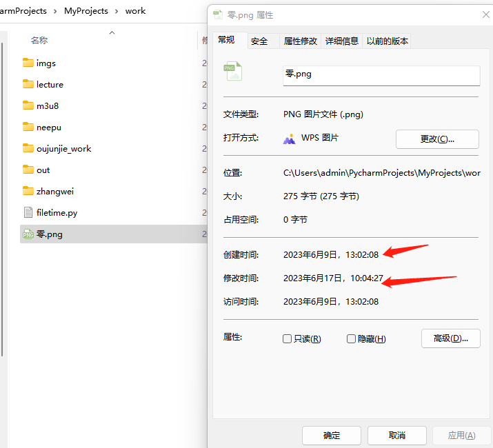
Task: Select the lecture folder icon
Action: point(28,85)
